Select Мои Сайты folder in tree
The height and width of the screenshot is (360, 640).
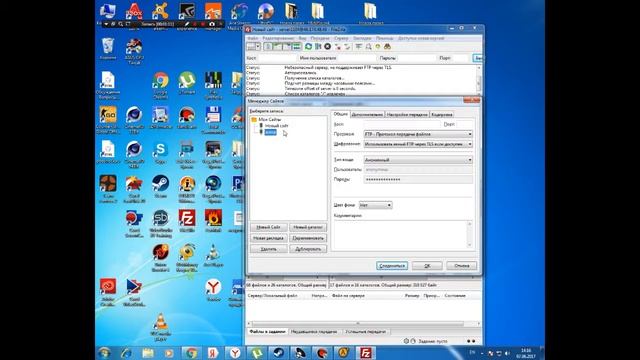click(269, 120)
